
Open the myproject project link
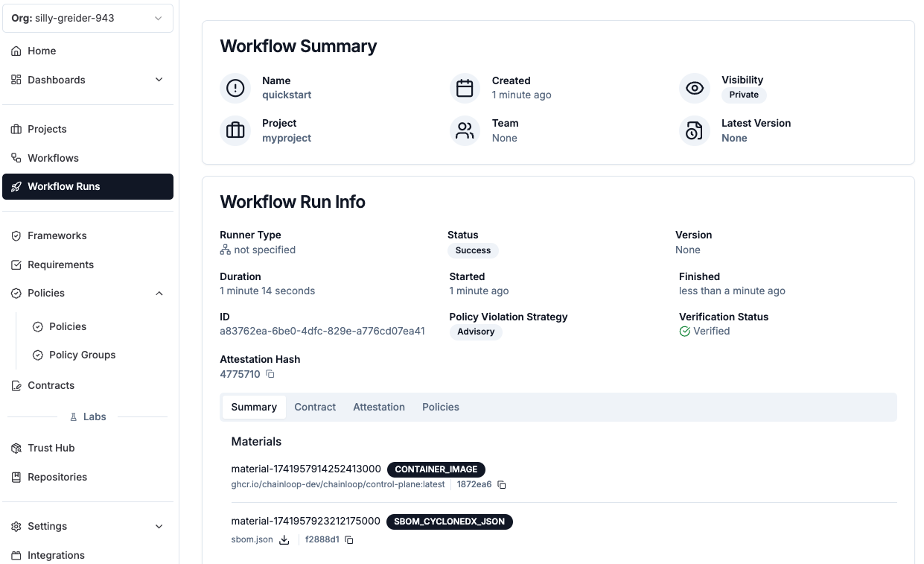(287, 138)
